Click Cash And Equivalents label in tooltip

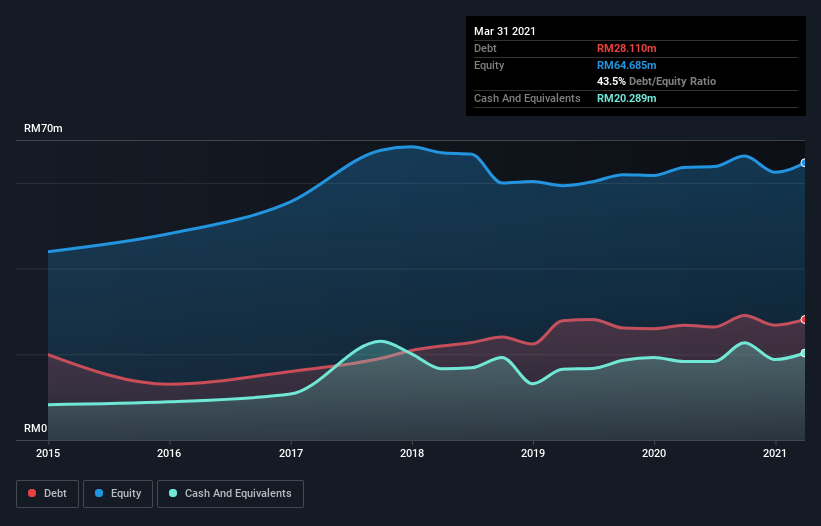click(x=527, y=98)
